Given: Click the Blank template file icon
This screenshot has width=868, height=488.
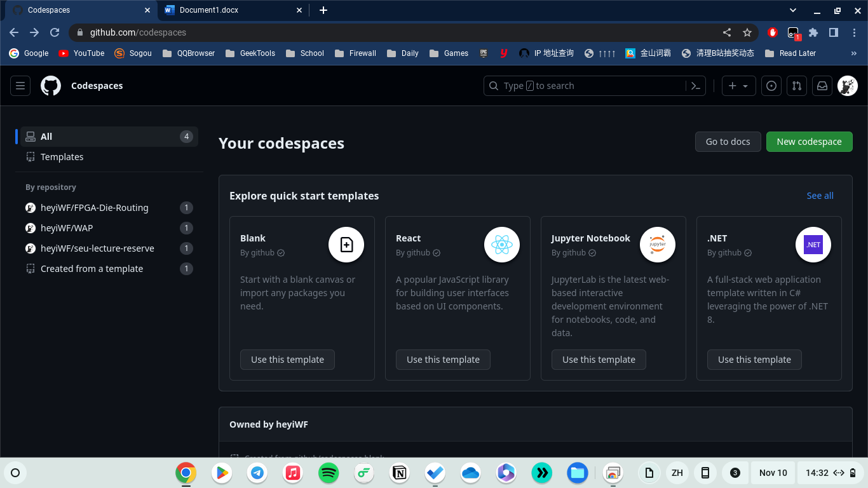Looking at the screenshot, I should pyautogui.click(x=346, y=245).
